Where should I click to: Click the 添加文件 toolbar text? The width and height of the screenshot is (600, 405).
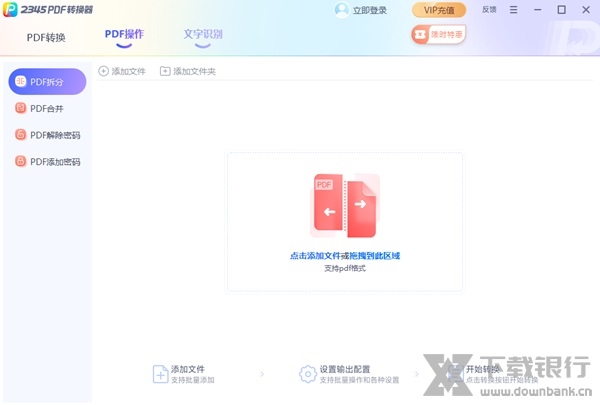[129, 72]
